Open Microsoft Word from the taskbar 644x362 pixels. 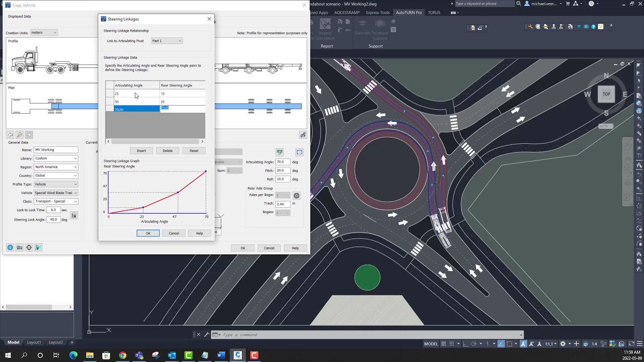click(x=221, y=355)
